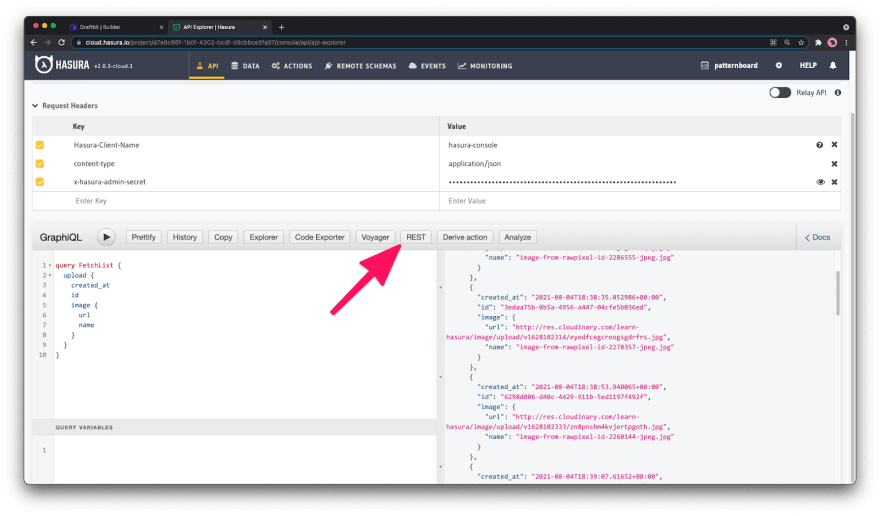Open the REMOTE SCHEMAS tab

point(360,66)
